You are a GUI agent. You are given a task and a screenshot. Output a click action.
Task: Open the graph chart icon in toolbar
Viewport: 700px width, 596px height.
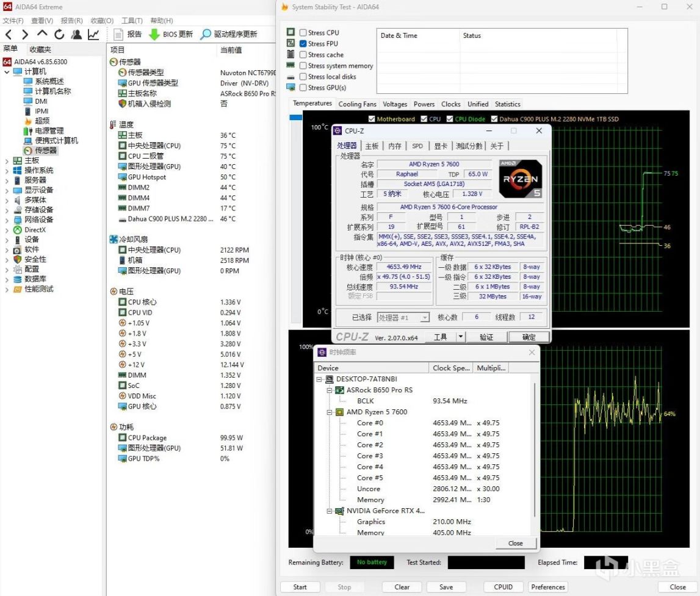pyautogui.click(x=93, y=35)
